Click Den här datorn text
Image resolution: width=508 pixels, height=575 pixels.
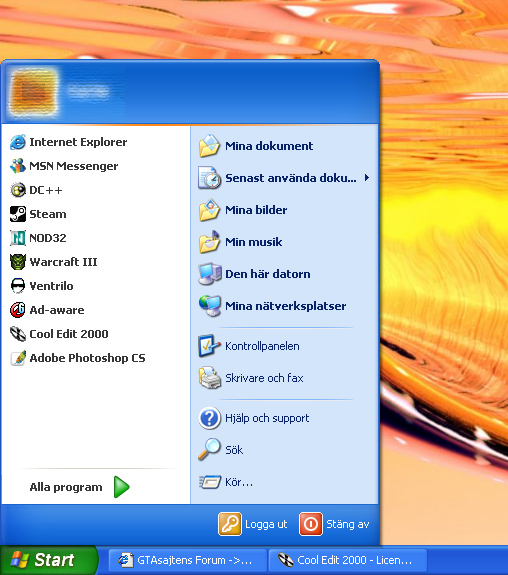click(x=268, y=274)
